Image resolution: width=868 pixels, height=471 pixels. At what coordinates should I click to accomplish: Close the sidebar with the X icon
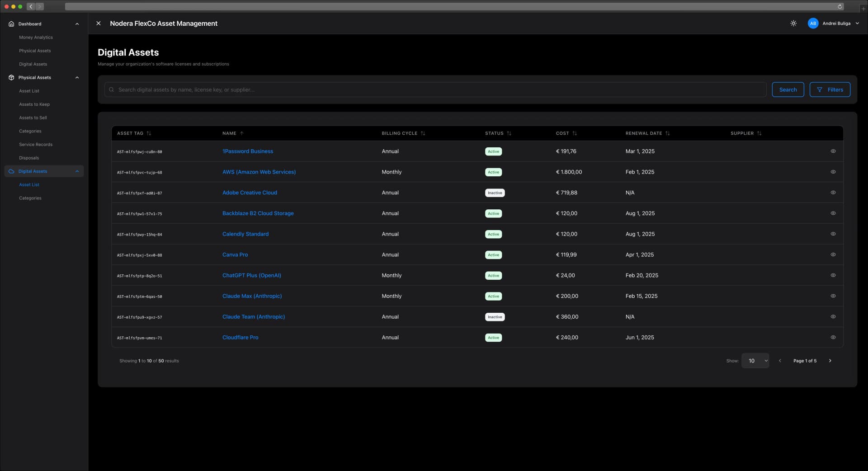point(99,24)
